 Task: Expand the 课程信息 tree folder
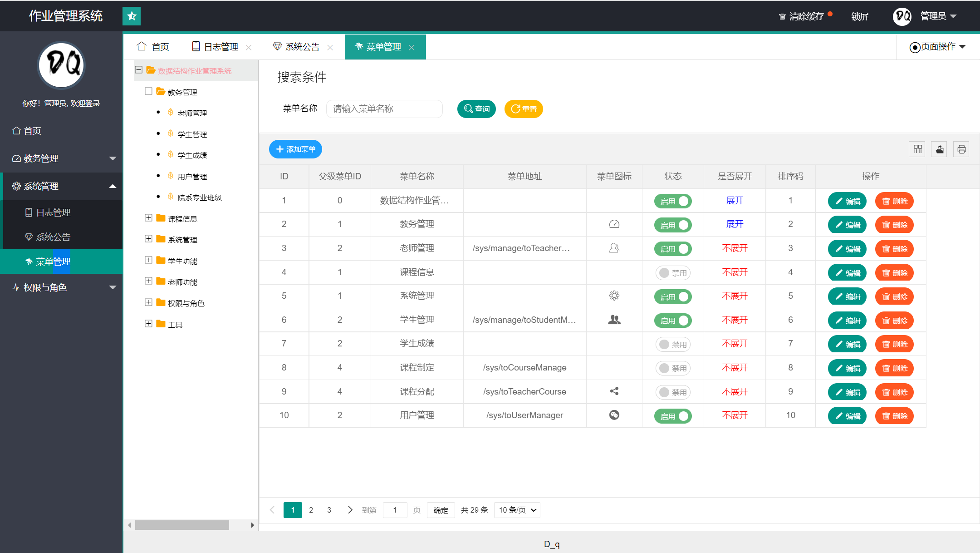(x=148, y=218)
